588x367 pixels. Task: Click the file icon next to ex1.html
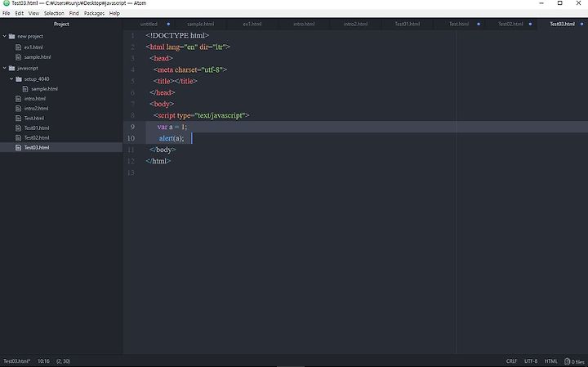[x=18, y=47]
